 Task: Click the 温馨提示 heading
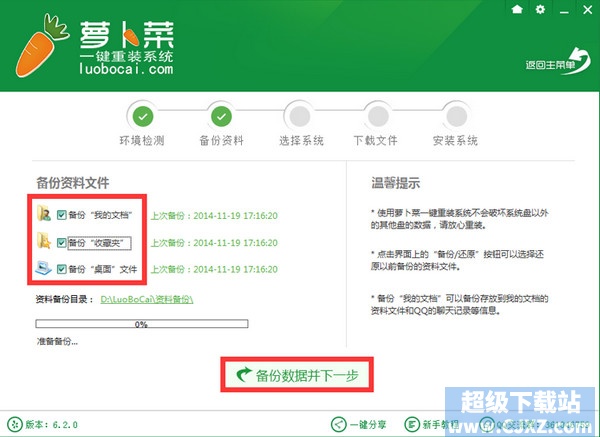coord(395,183)
